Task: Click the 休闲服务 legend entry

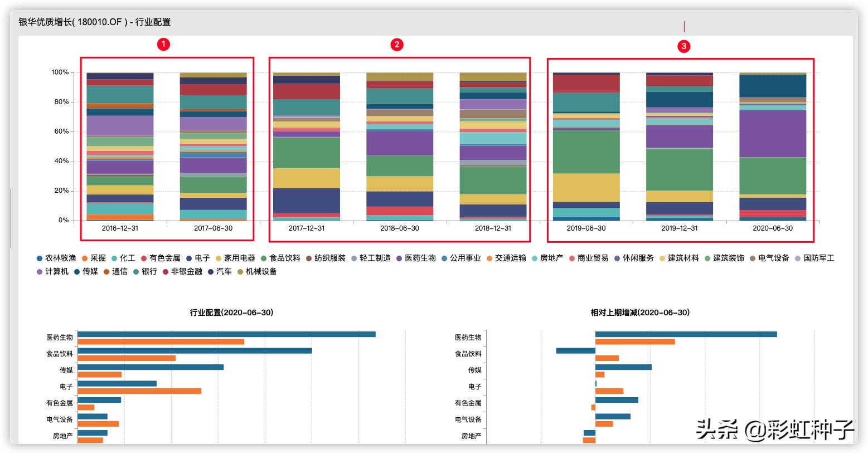Action: [634, 258]
